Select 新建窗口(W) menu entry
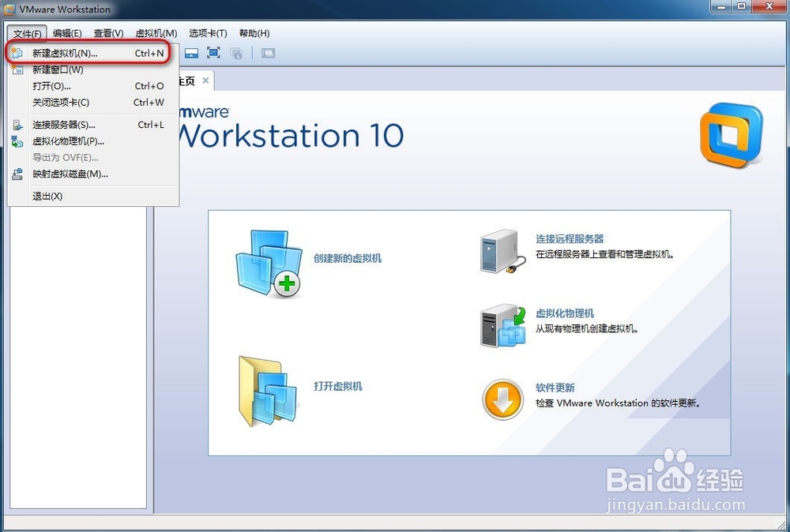790x532 pixels. (x=92, y=69)
